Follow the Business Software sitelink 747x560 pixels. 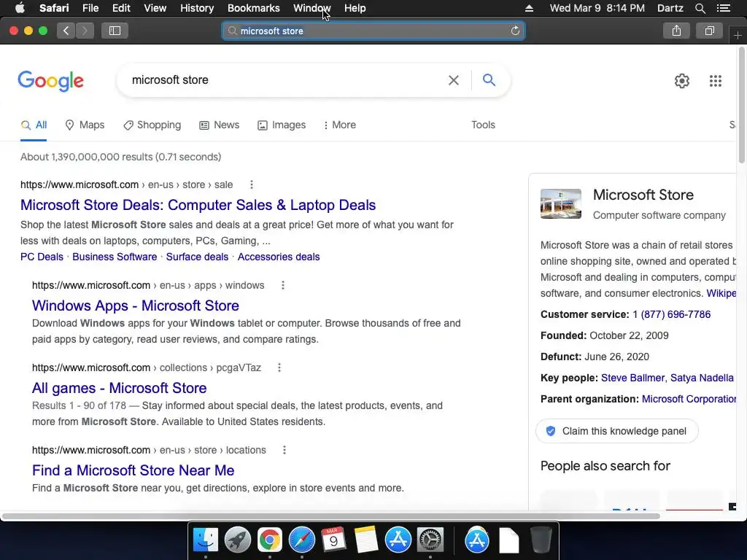pos(115,257)
